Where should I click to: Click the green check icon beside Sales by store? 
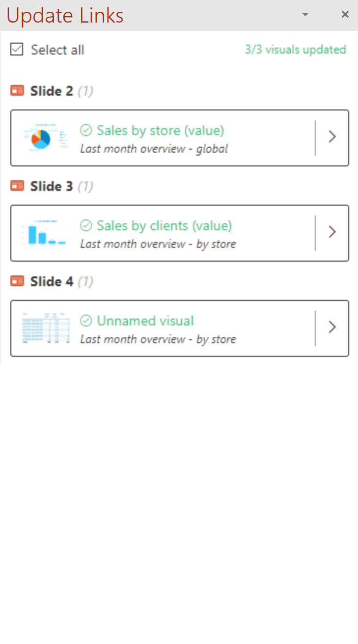86,130
